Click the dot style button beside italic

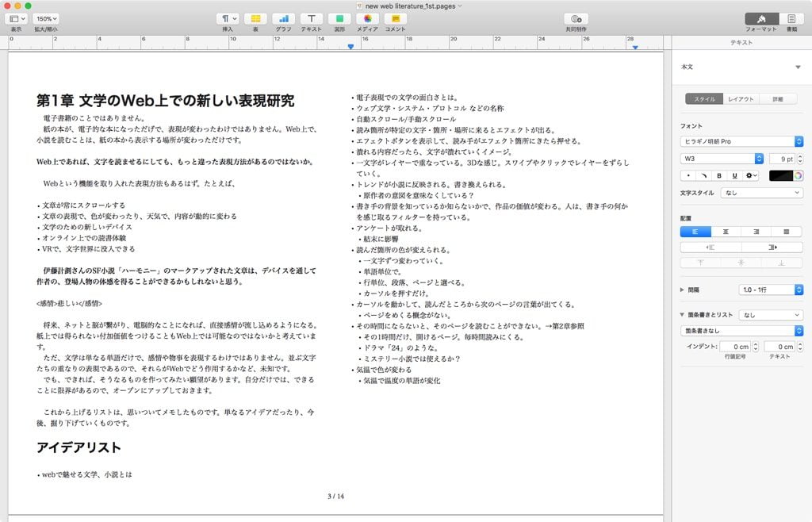(688, 175)
